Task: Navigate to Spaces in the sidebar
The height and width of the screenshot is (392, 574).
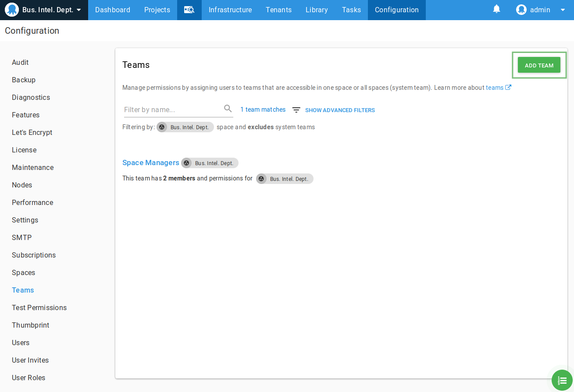Action: (x=23, y=272)
